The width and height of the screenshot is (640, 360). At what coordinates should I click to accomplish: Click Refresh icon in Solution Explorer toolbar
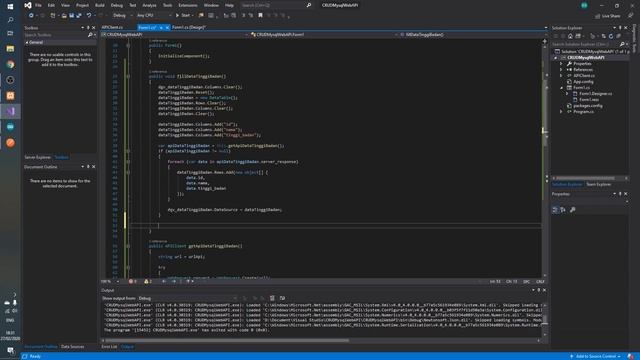click(x=611, y=36)
